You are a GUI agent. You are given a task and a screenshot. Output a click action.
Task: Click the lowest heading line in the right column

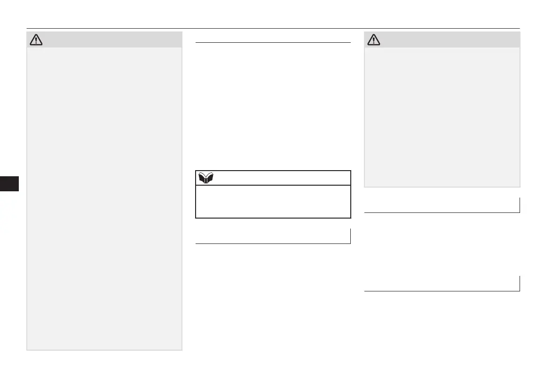pos(442,291)
